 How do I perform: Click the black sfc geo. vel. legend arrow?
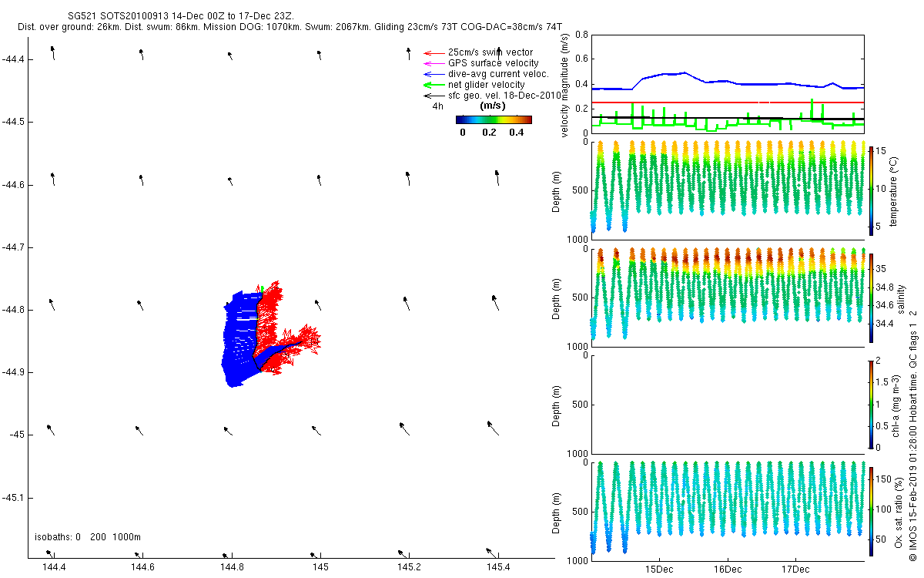point(434,96)
